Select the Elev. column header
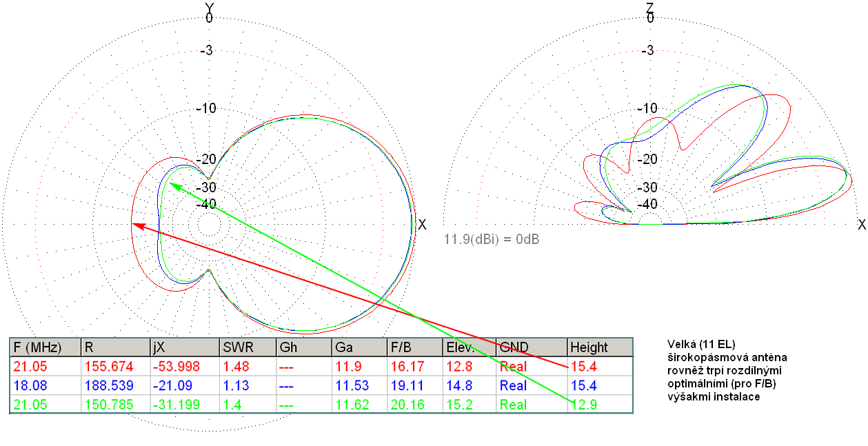The width and height of the screenshot is (868, 446). (x=460, y=347)
